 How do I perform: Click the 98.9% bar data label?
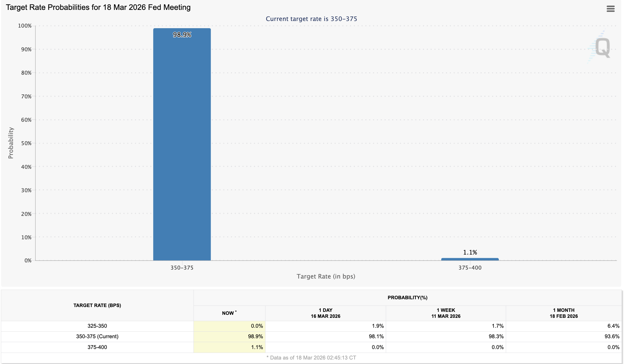pos(182,35)
